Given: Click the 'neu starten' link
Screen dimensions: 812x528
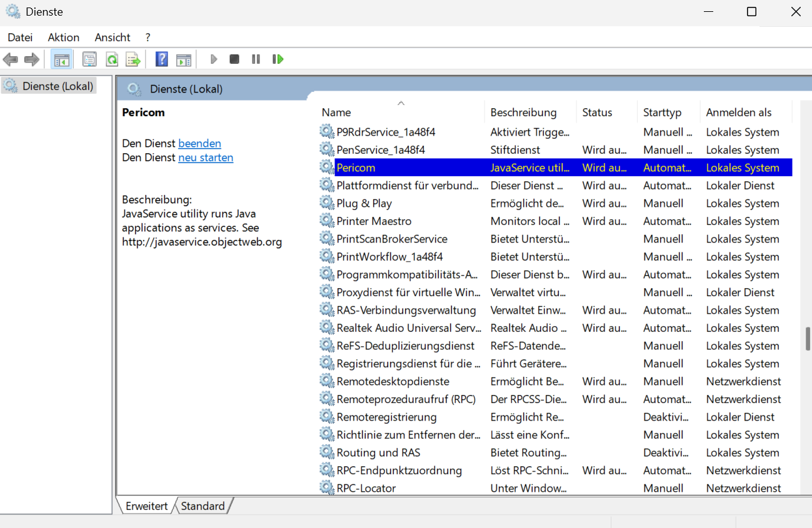Looking at the screenshot, I should (x=206, y=157).
